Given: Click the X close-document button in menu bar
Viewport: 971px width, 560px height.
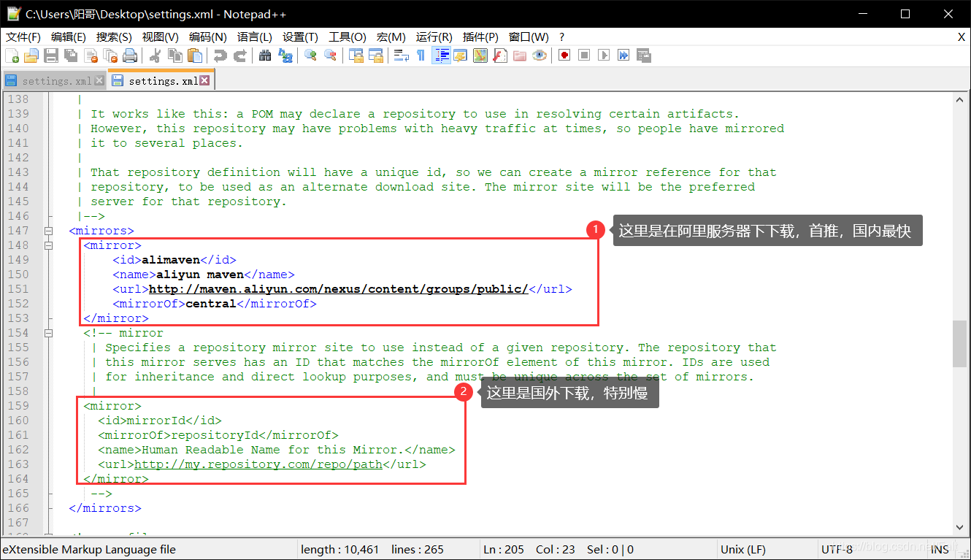Looking at the screenshot, I should click(x=962, y=37).
